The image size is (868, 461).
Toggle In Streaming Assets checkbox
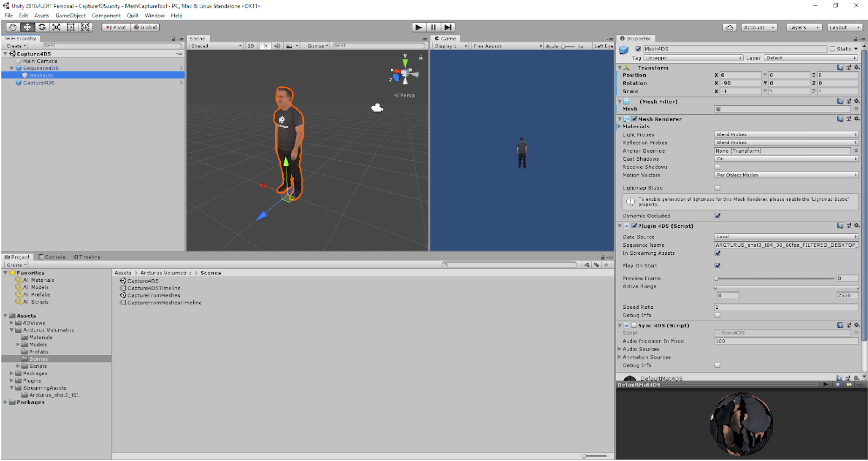717,253
